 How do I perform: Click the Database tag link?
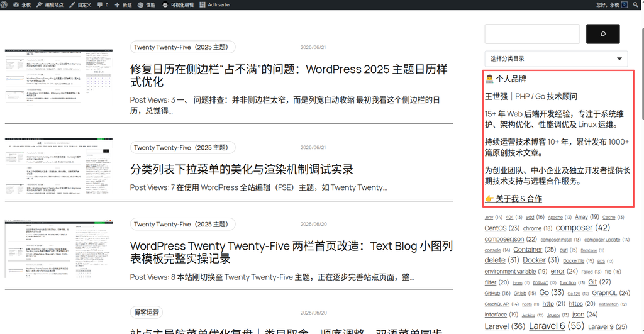589,250
